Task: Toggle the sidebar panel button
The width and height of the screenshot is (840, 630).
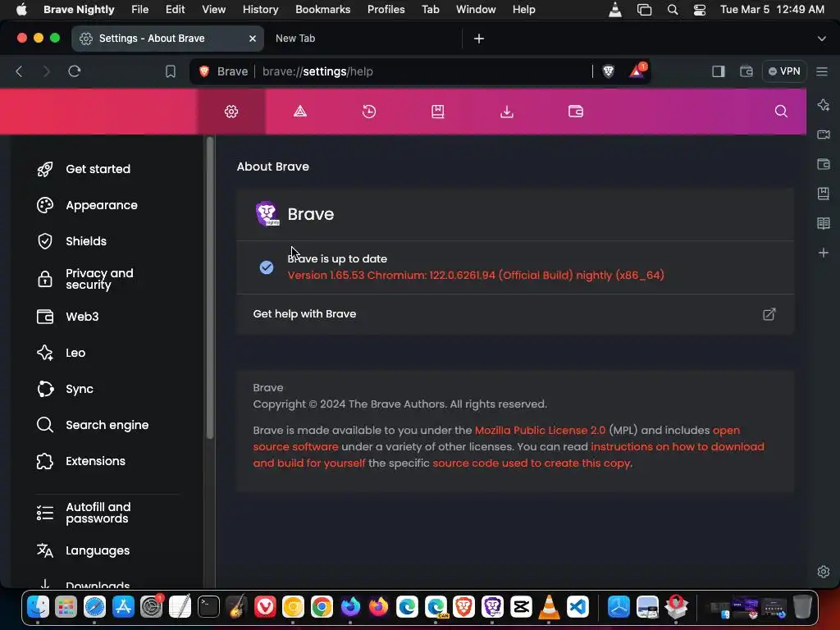Action: 719,71
